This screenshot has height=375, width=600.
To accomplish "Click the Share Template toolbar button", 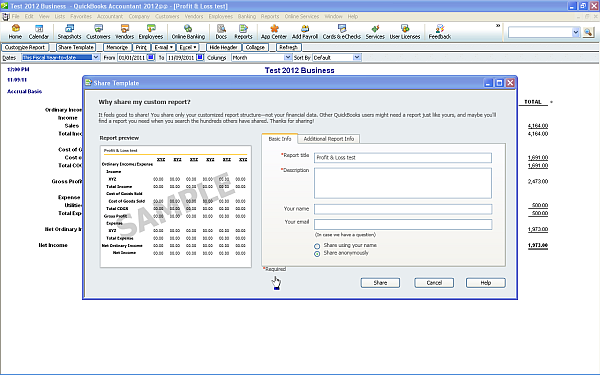I will point(76,47).
